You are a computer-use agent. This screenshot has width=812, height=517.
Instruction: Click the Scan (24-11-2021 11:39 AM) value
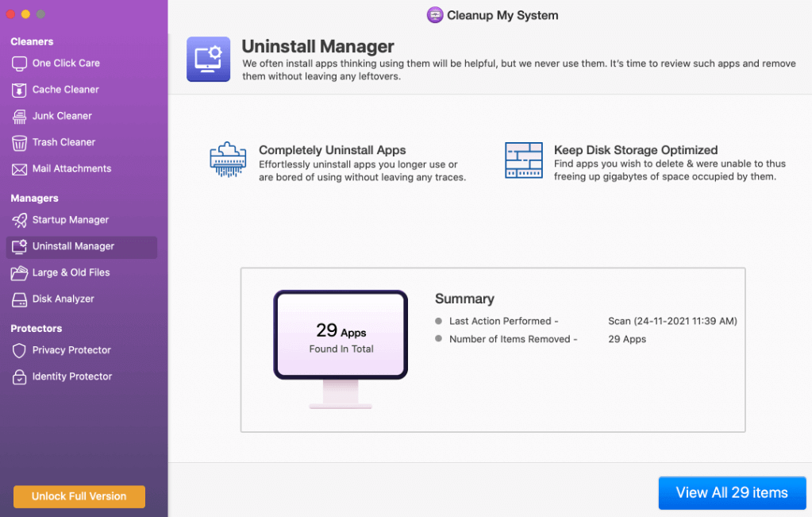pos(672,321)
